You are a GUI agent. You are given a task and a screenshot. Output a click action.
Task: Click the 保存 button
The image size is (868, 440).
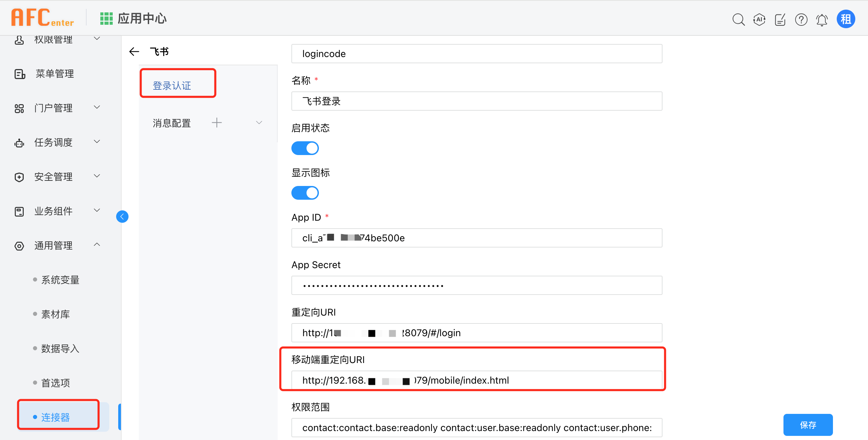(x=808, y=425)
